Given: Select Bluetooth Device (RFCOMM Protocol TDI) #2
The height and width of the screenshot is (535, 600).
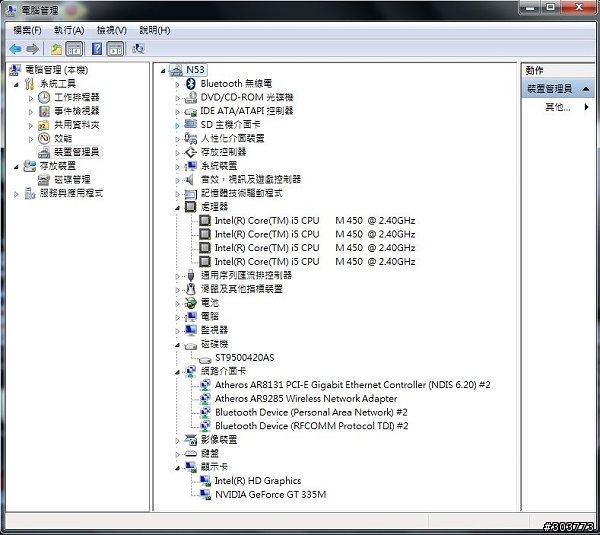Looking at the screenshot, I should pyautogui.click(x=311, y=426).
